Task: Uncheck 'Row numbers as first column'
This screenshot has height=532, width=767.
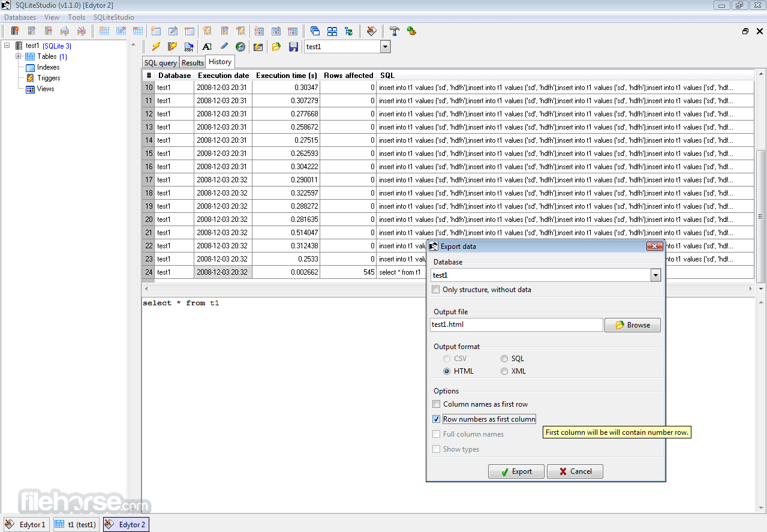Action: (437, 419)
